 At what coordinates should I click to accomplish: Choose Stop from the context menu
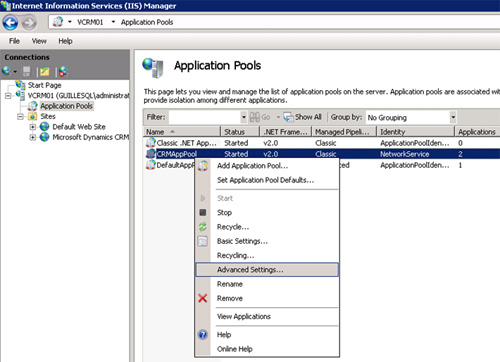pos(267,212)
